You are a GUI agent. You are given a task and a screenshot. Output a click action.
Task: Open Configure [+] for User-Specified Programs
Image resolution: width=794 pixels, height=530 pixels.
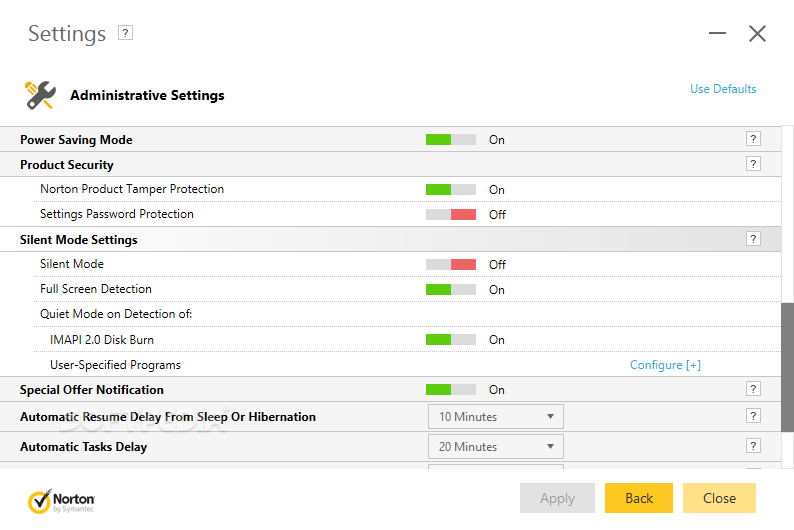pyautogui.click(x=665, y=365)
